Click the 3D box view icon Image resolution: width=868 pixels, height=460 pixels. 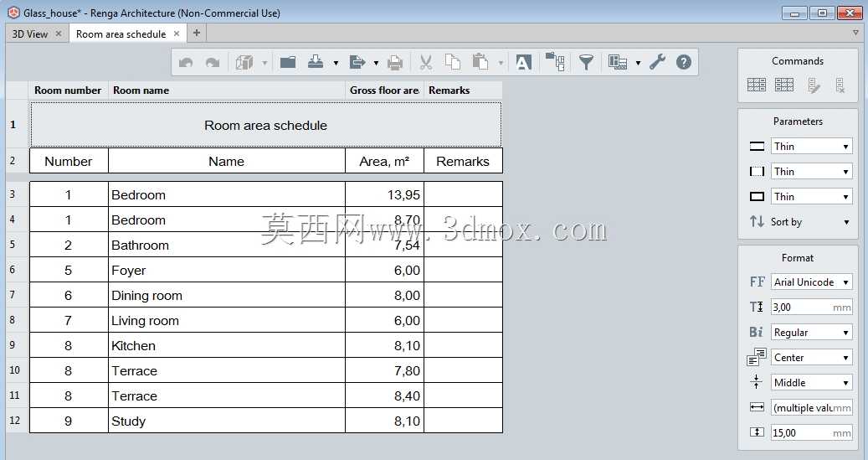click(244, 62)
